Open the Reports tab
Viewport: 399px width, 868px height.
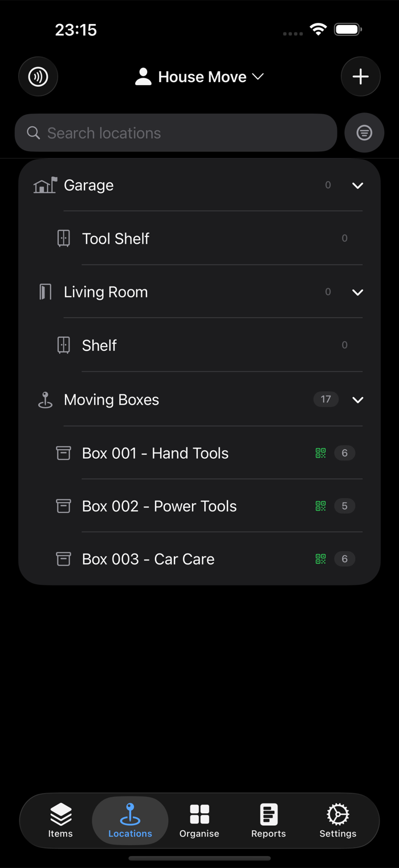(268, 821)
